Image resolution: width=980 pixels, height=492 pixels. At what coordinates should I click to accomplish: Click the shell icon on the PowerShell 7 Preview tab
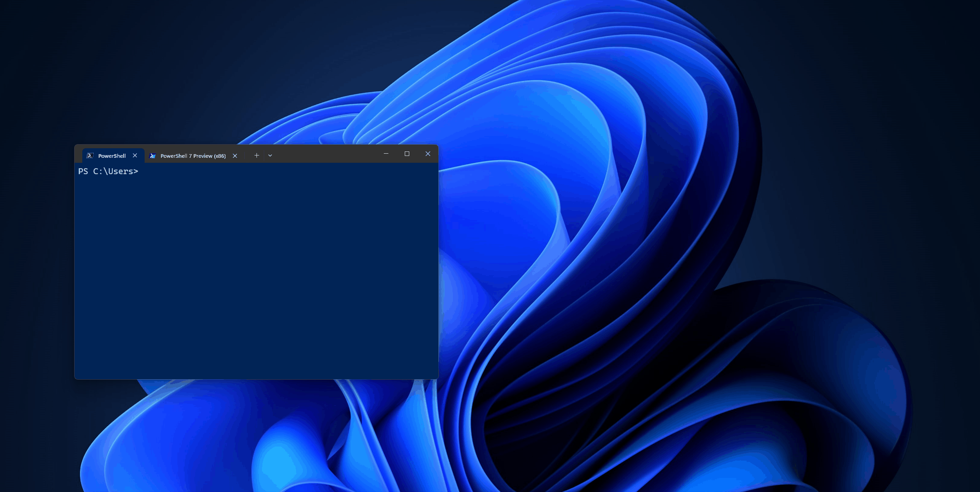[x=153, y=156]
